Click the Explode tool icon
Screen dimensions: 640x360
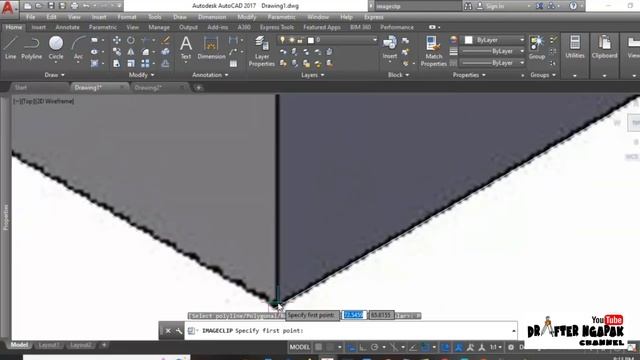pos(165,52)
